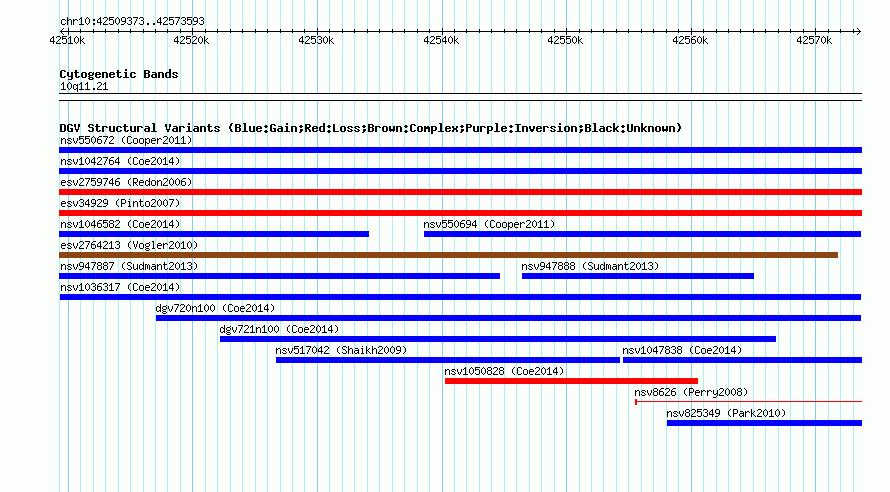Open the esv34929 (Pinto2007) red variant bar
The image size is (890, 492).
(460, 213)
